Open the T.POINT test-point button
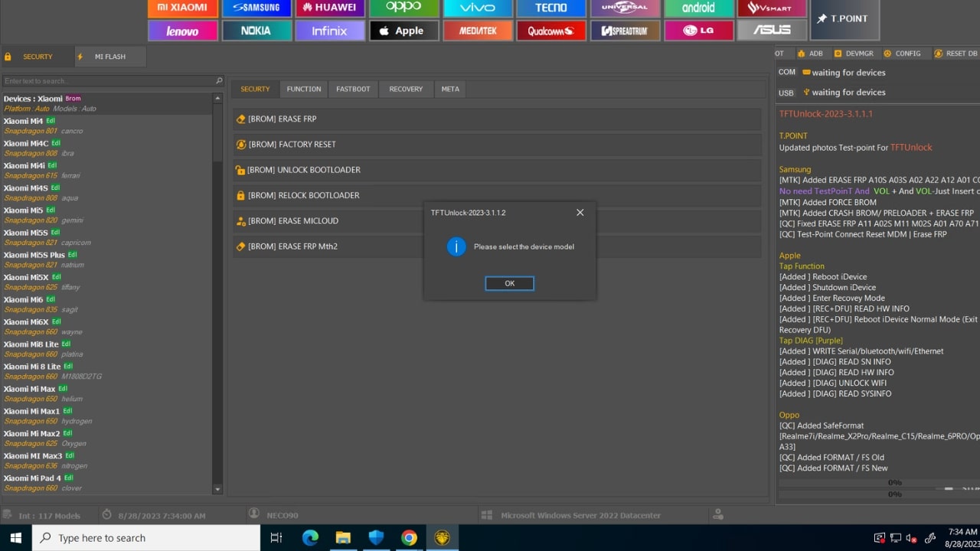Image resolution: width=980 pixels, height=551 pixels. click(x=844, y=19)
